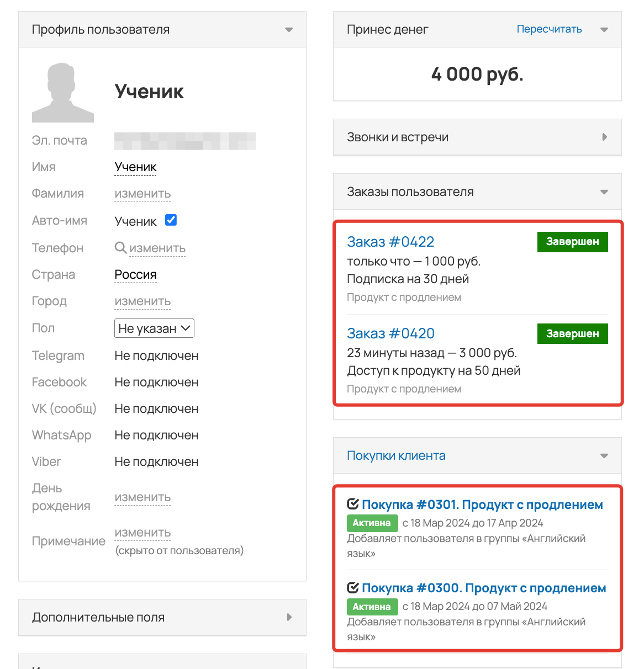Click изменить next to Примечание
644x669 pixels.
tap(142, 533)
